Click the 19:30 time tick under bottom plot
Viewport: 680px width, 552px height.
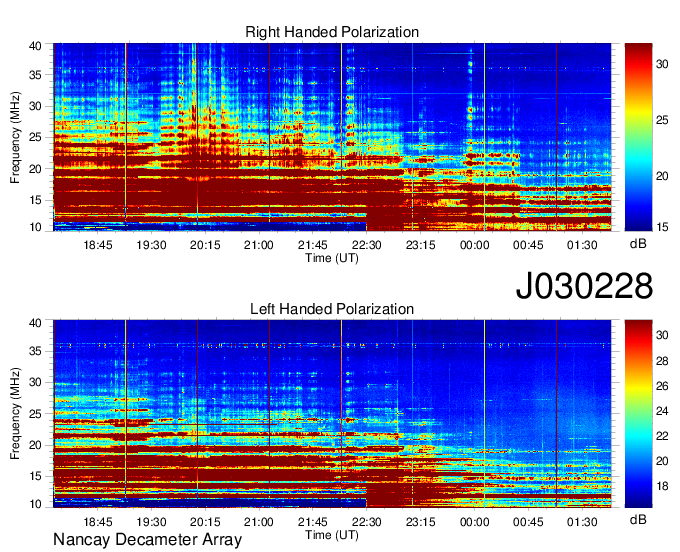coord(151,522)
